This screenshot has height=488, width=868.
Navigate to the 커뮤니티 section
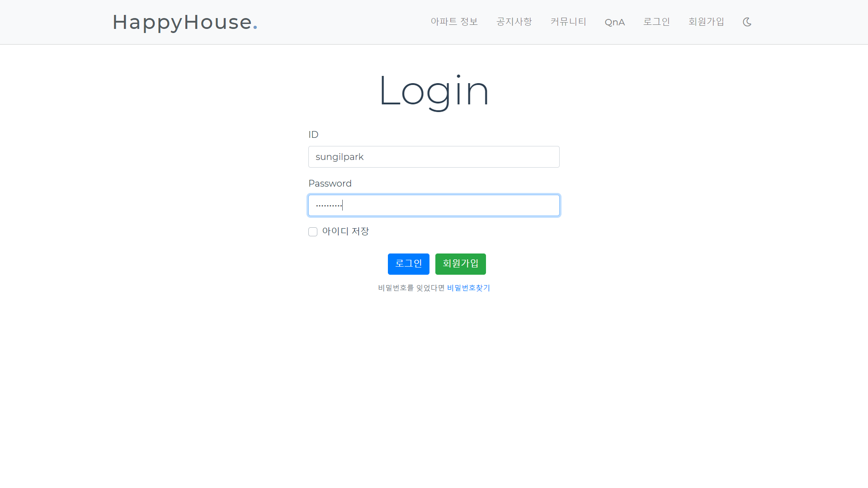[568, 22]
